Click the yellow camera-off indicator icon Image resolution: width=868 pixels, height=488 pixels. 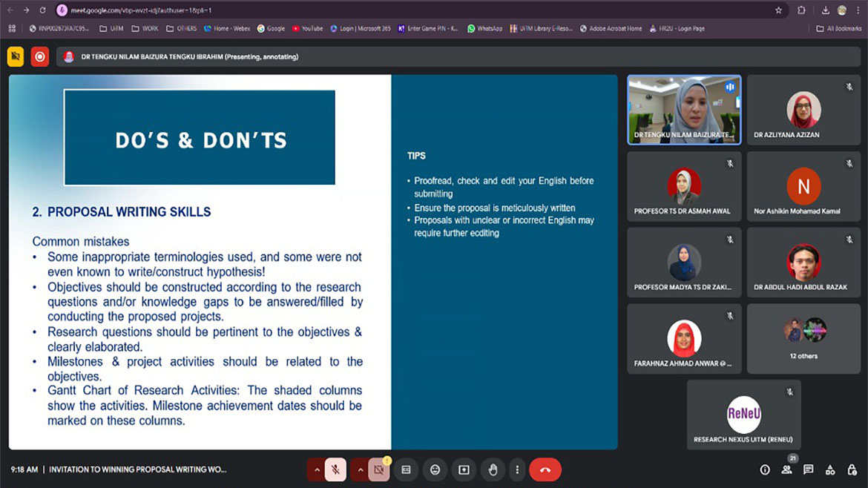click(16, 56)
